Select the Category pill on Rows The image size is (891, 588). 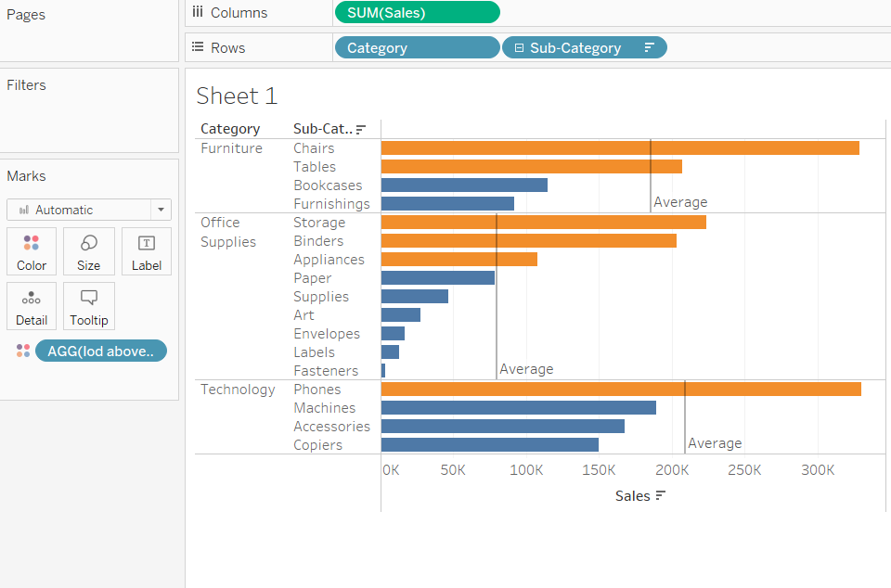tap(416, 48)
